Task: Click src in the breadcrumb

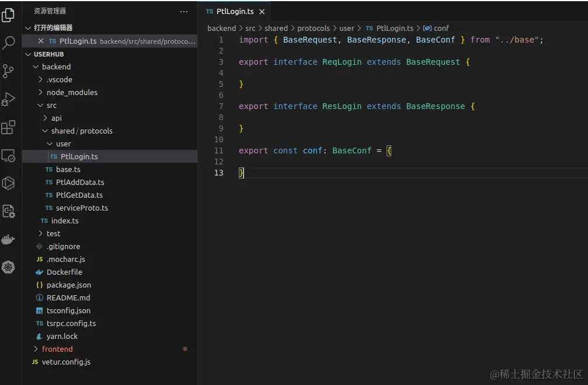Action: pos(250,28)
